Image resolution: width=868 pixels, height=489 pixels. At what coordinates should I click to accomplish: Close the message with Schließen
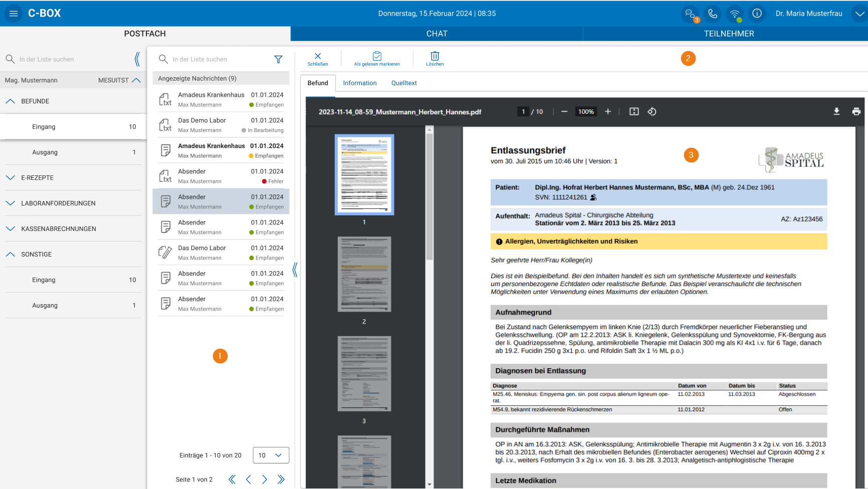pos(318,59)
